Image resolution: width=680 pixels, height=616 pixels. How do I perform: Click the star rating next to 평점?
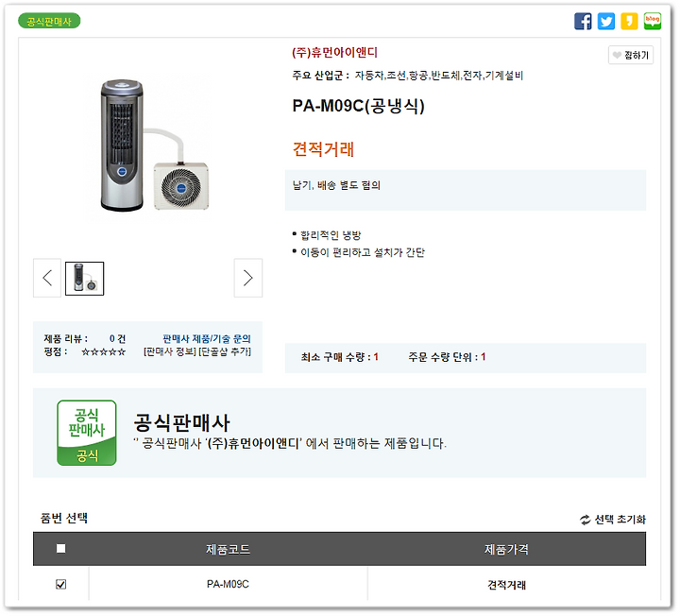click(104, 351)
